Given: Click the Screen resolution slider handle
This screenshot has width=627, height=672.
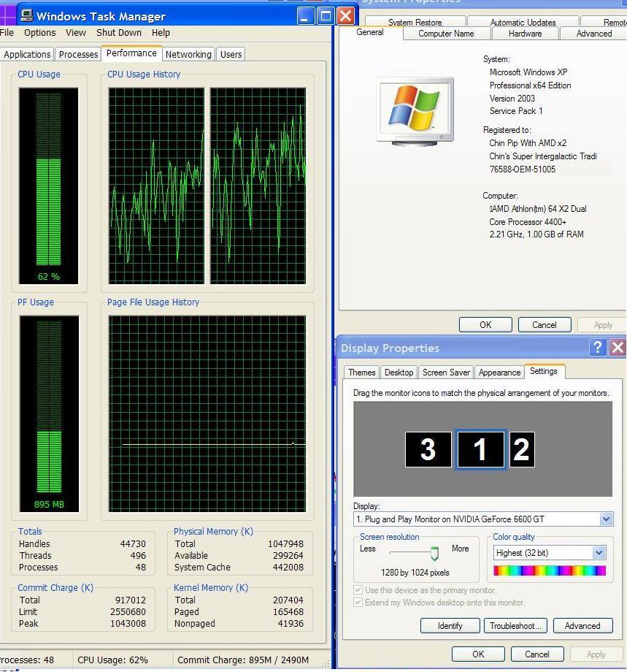Looking at the screenshot, I should (x=434, y=553).
